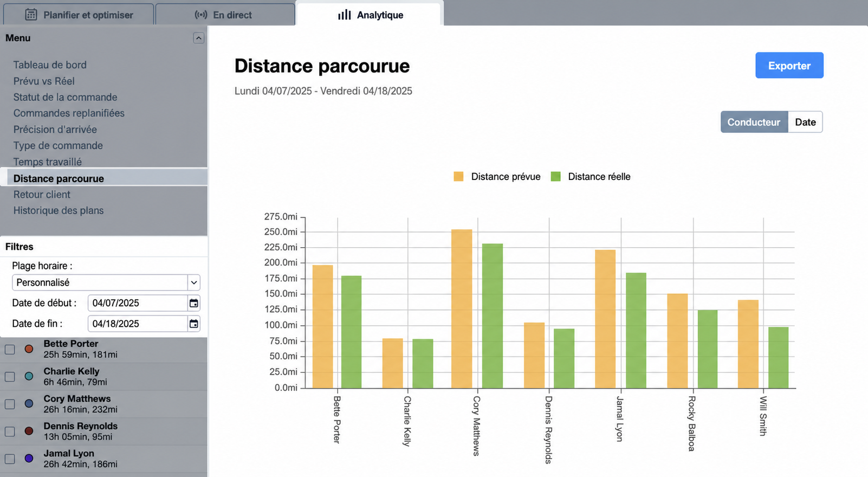Click the Date de début input field
868x477 pixels.
(138, 303)
